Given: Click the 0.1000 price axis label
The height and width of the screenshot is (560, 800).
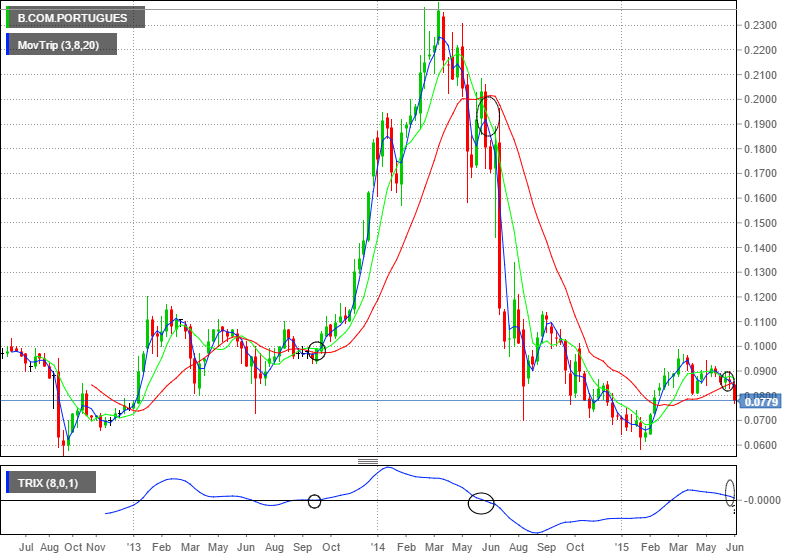Looking at the screenshot, I should (760, 346).
